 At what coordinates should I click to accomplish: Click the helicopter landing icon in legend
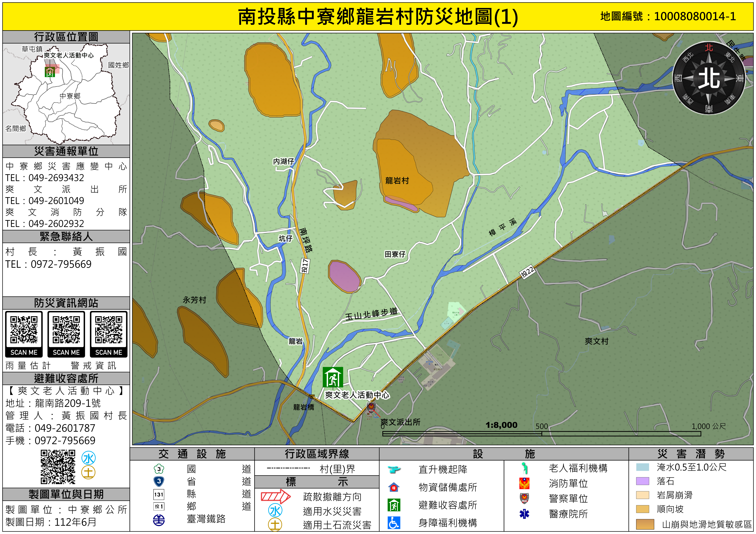394,469
